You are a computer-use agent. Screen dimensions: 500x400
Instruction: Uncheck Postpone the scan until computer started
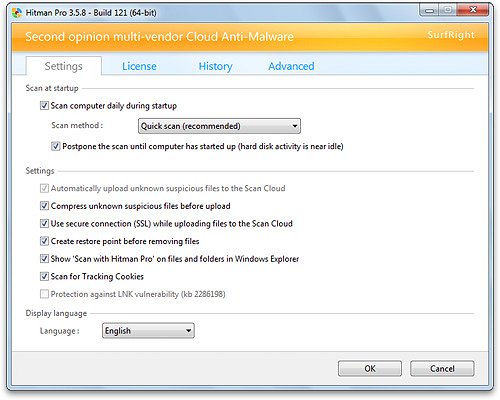point(55,146)
